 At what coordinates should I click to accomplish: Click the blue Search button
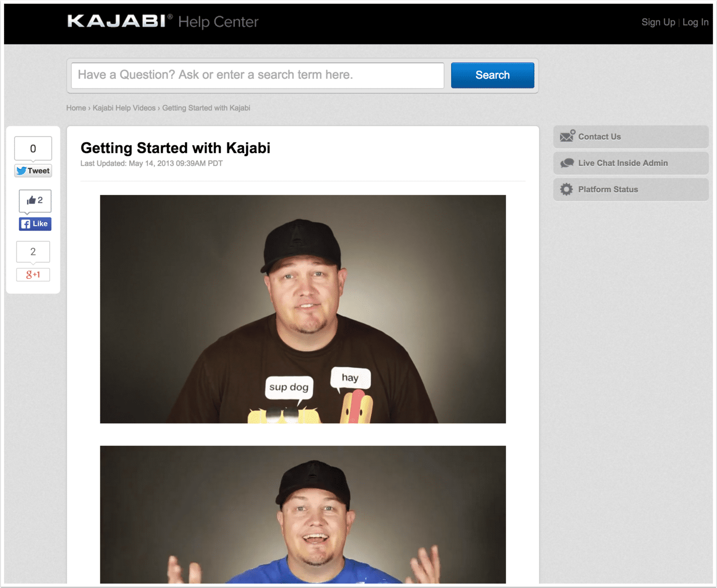tap(493, 75)
